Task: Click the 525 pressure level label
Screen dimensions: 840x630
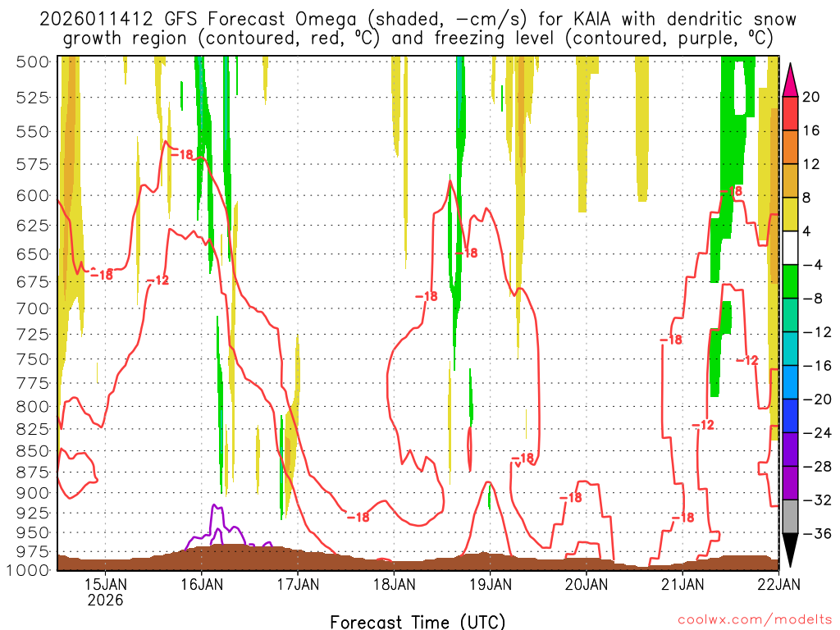Action: [x=33, y=98]
